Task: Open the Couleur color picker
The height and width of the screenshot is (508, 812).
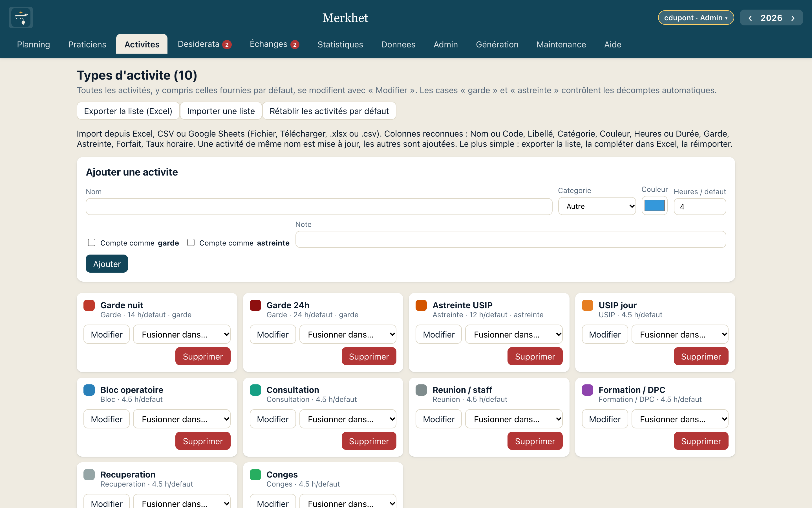Action: click(655, 206)
